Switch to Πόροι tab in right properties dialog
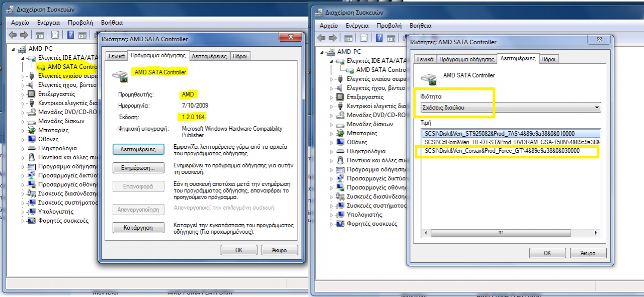 (x=549, y=59)
